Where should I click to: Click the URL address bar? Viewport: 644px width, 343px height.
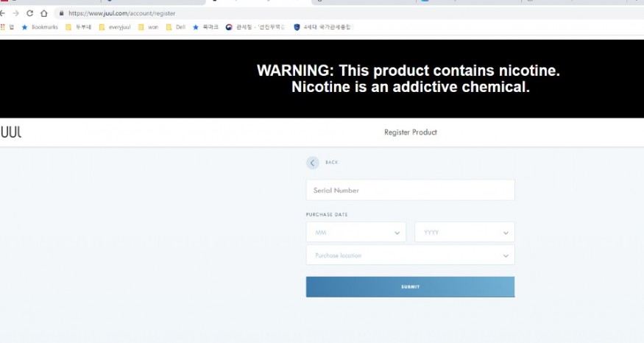pos(294,13)
